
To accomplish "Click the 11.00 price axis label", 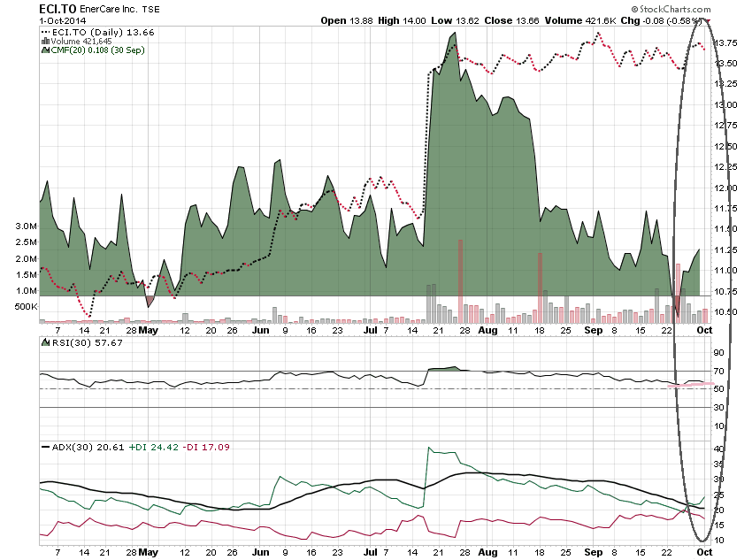I will pos(725,271).
